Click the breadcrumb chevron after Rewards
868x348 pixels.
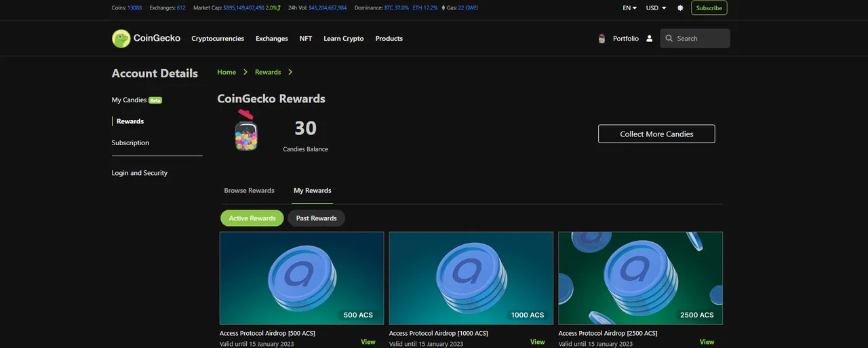tap(290, 72)
